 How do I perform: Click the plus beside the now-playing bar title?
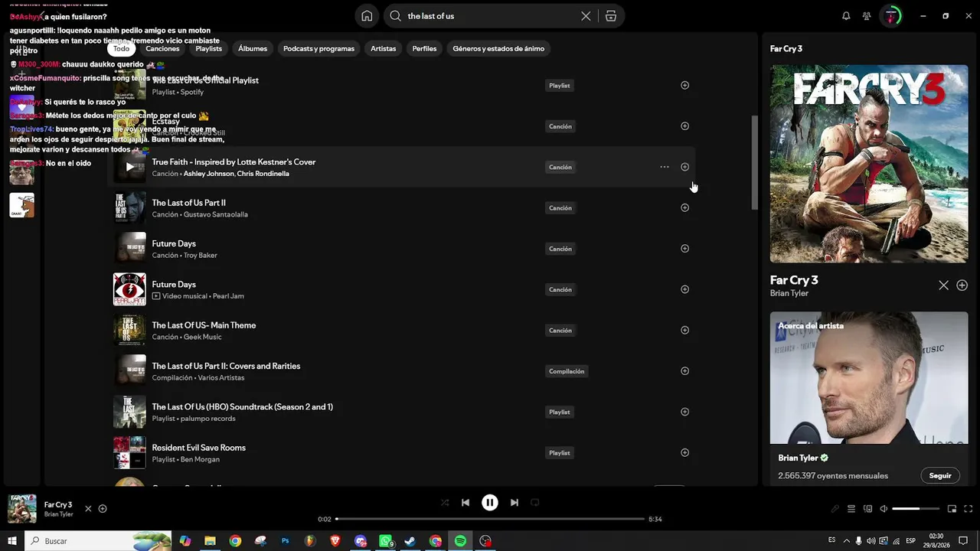(103, 509)
